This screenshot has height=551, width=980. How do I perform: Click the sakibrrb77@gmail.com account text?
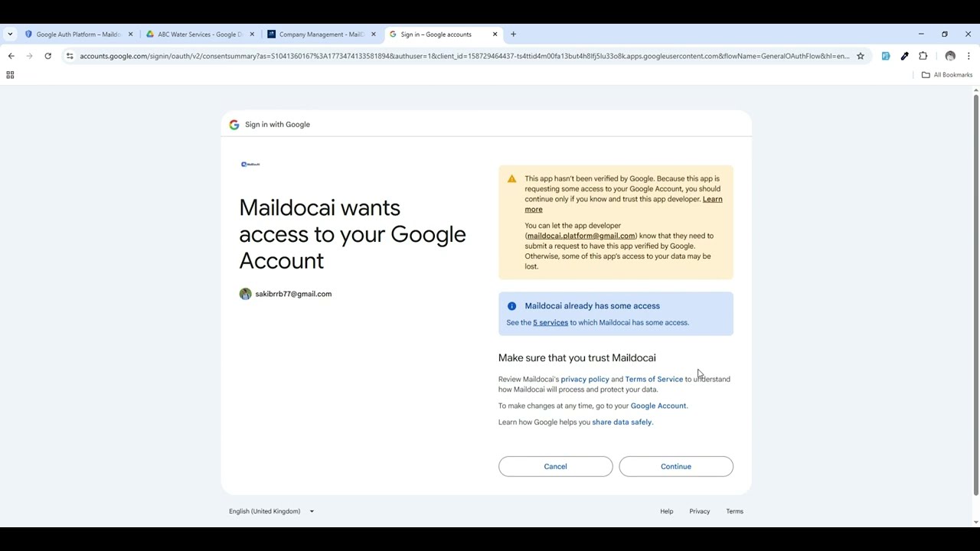[x=293, y=294]
